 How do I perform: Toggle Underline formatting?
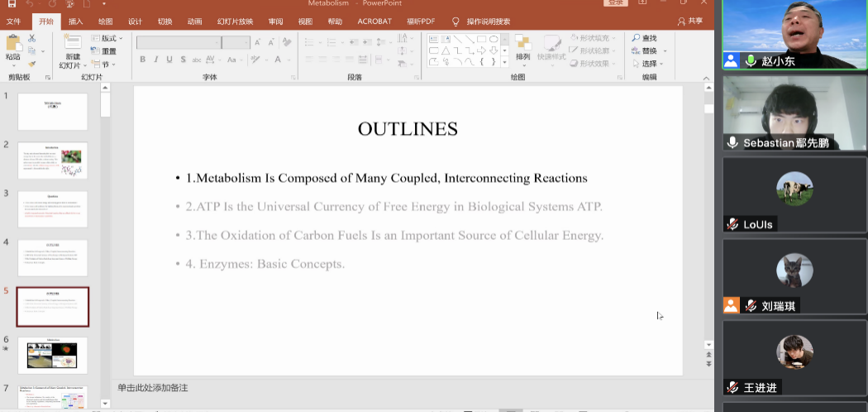click(x=169, y=60)
